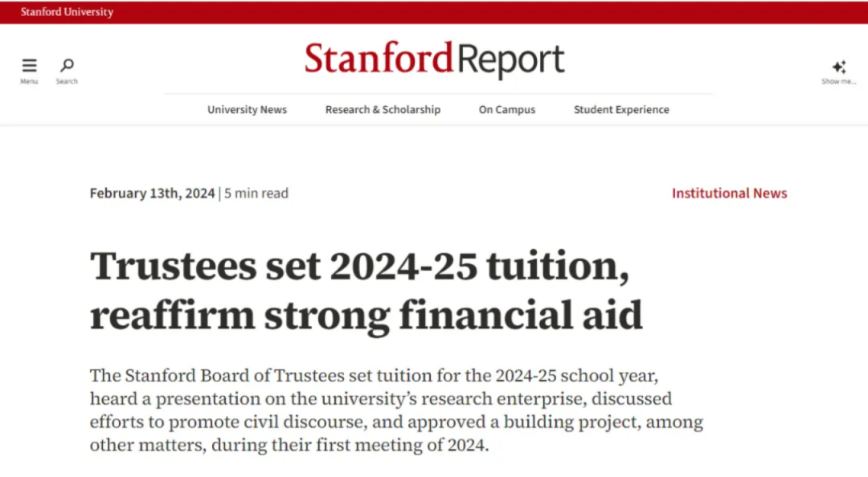
Task: Select the On Campus nav item
Action: tap(507, 110)
